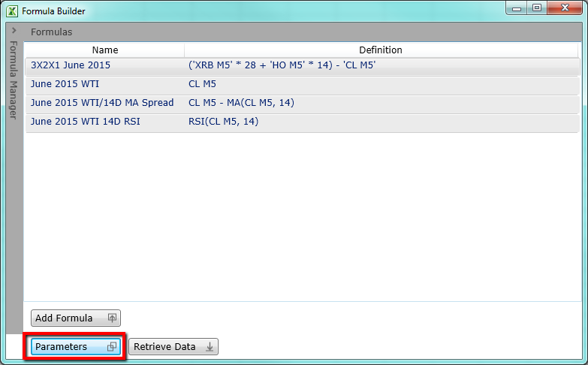Screen dimensions: 588x365
Task: Select the 3X2X1 June 2015 formula name
Action: pos(71,65)
